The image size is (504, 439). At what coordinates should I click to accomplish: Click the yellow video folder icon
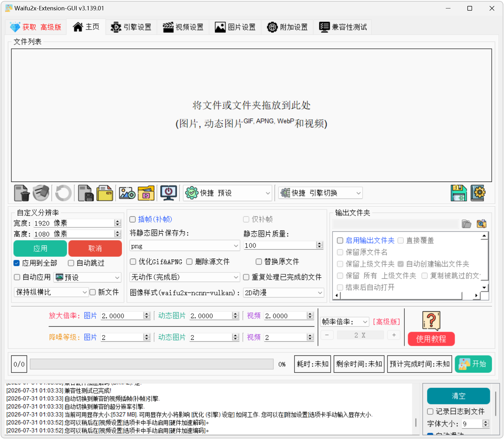[146, 193]
